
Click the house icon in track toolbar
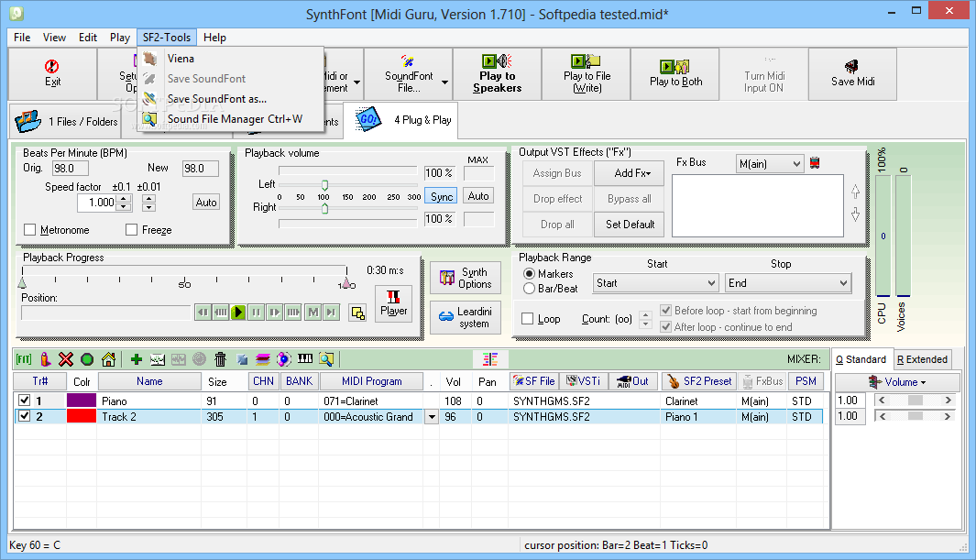pos(108,359)
